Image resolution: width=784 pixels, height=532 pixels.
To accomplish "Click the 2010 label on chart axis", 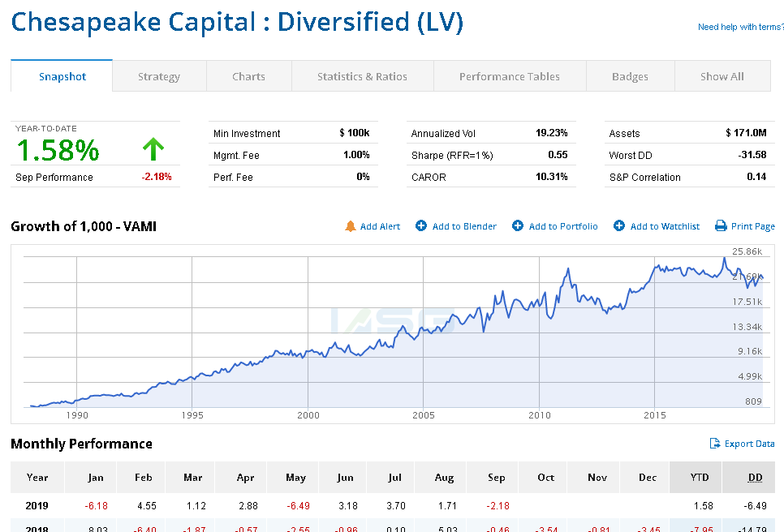I will [x=540, y=415].
